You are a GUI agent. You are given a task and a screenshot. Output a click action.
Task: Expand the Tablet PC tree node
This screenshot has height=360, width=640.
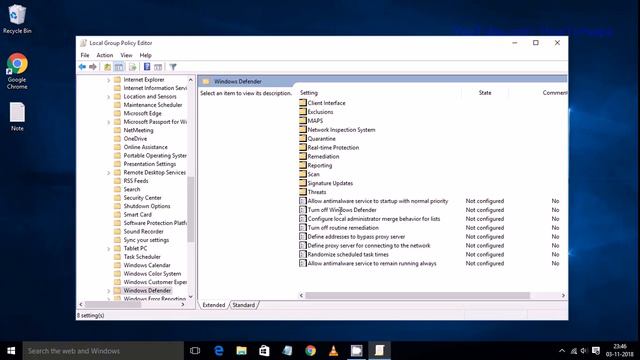tap(109, 249)
